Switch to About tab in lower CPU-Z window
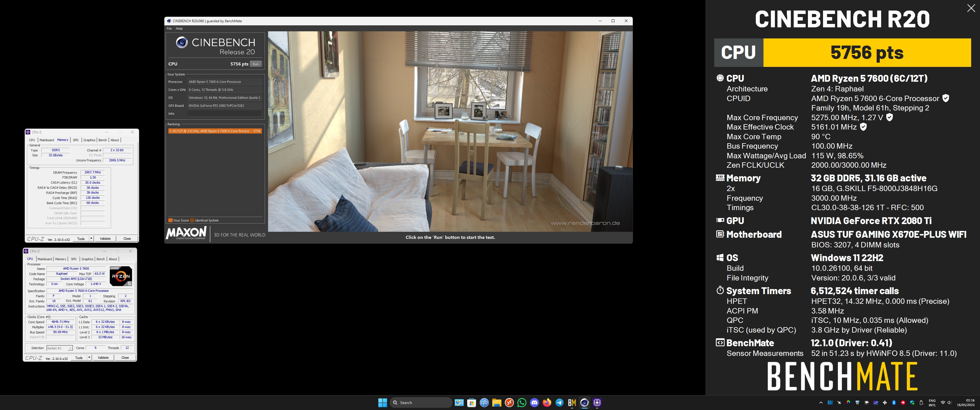This screenshot has height=410, width=980. tap(113, 259)
